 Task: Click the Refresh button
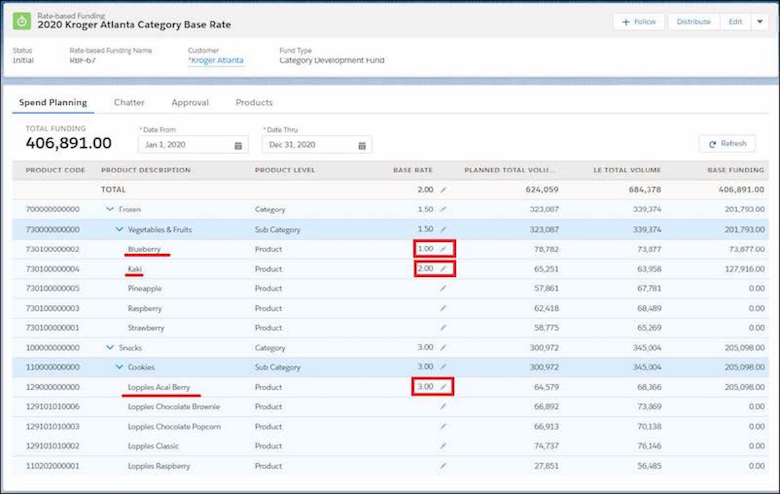727,144
